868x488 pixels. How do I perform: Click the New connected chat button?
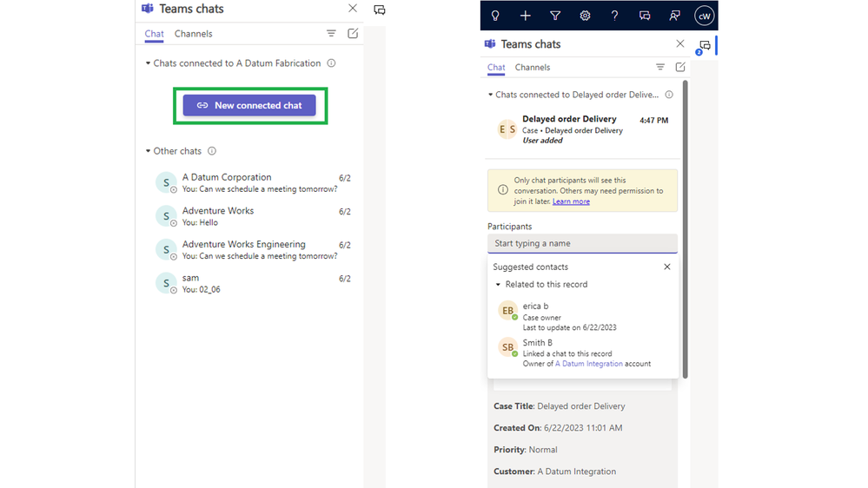249,105
